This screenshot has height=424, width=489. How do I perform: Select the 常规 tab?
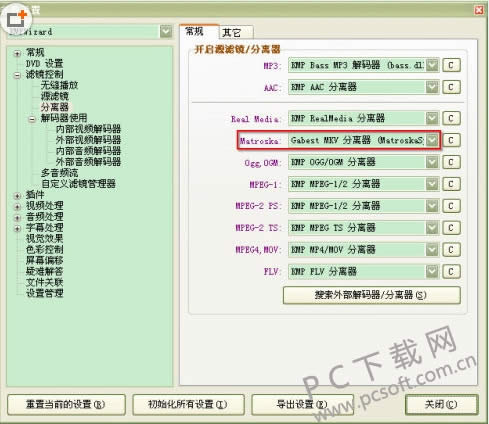[199, 32]
